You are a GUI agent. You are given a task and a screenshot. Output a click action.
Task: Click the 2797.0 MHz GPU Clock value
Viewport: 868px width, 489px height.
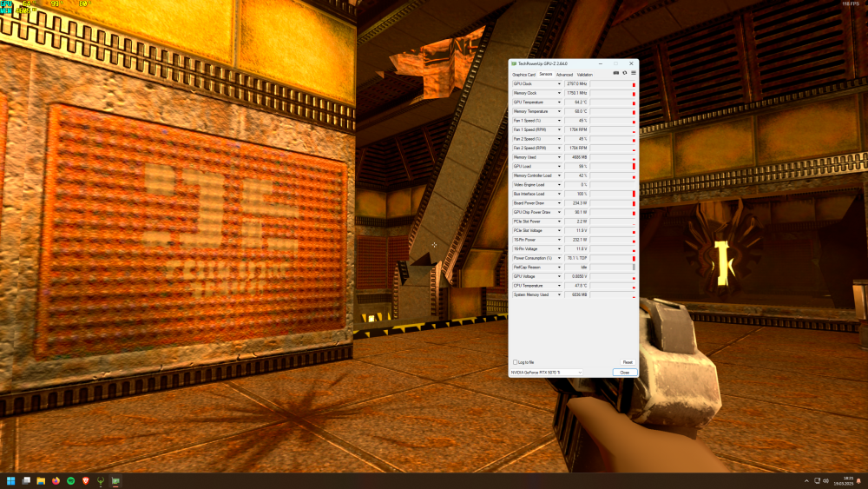[x=577, y=84]
